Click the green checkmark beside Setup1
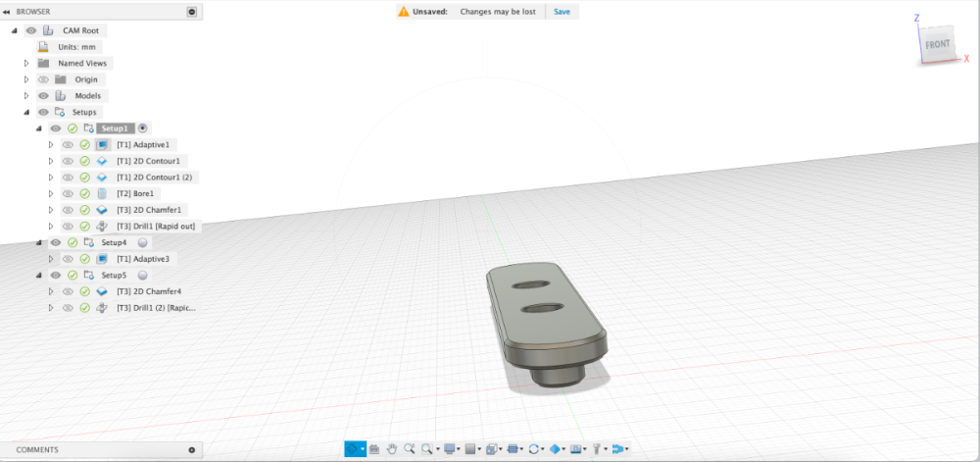980x462 pixels. [x=73, y=128]
